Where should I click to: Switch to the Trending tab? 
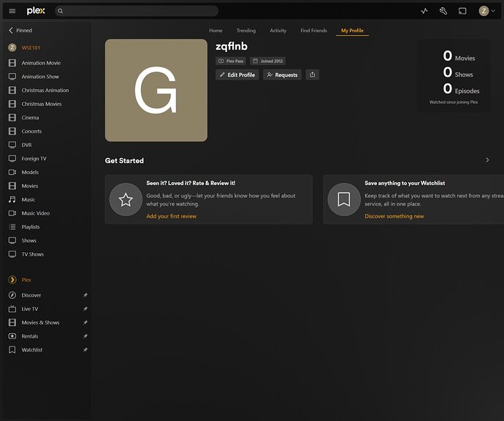246,31
